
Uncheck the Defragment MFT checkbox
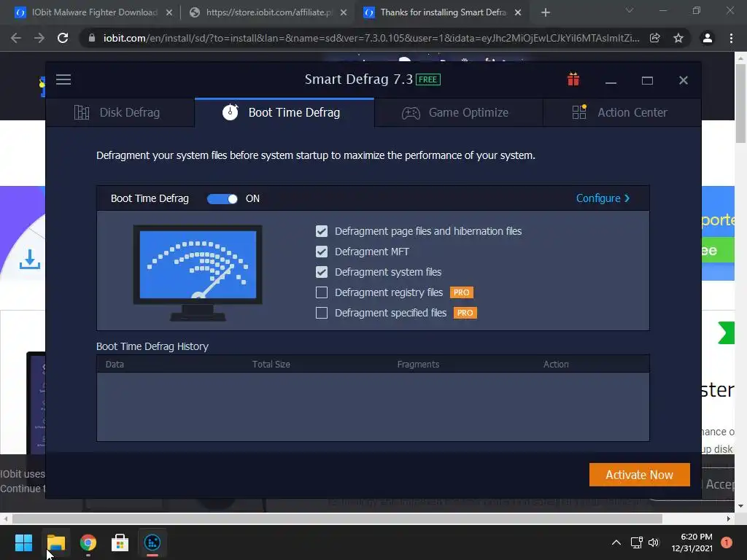click(x=322, y=252)
